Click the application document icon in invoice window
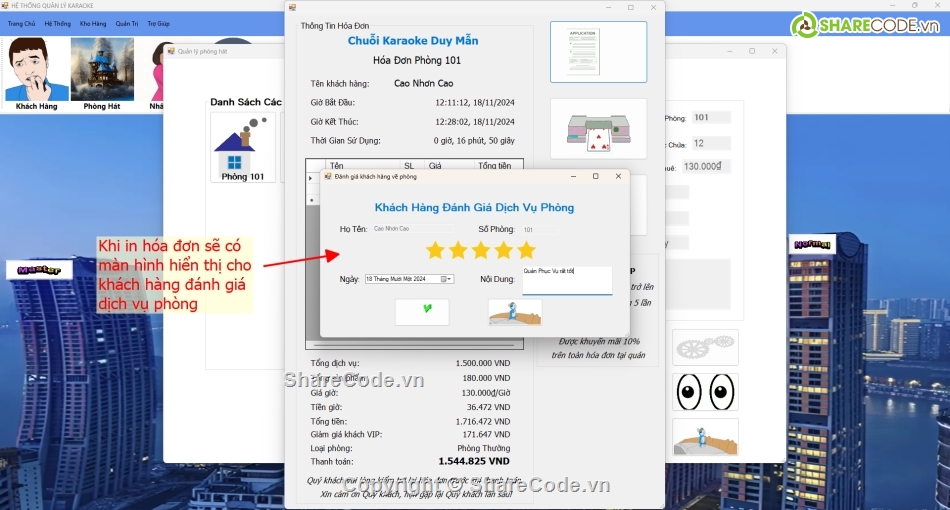The image size is (950, 510). click(598, 52)
